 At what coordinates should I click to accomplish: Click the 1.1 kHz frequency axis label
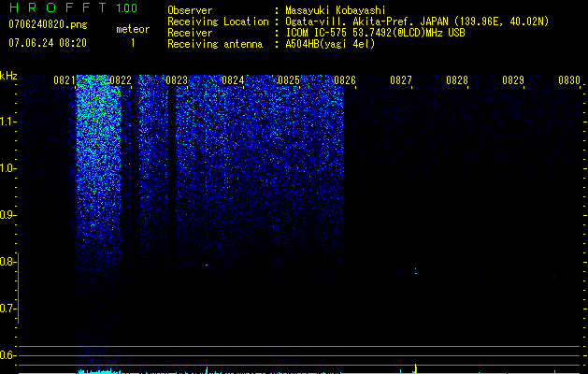(7, 122)
